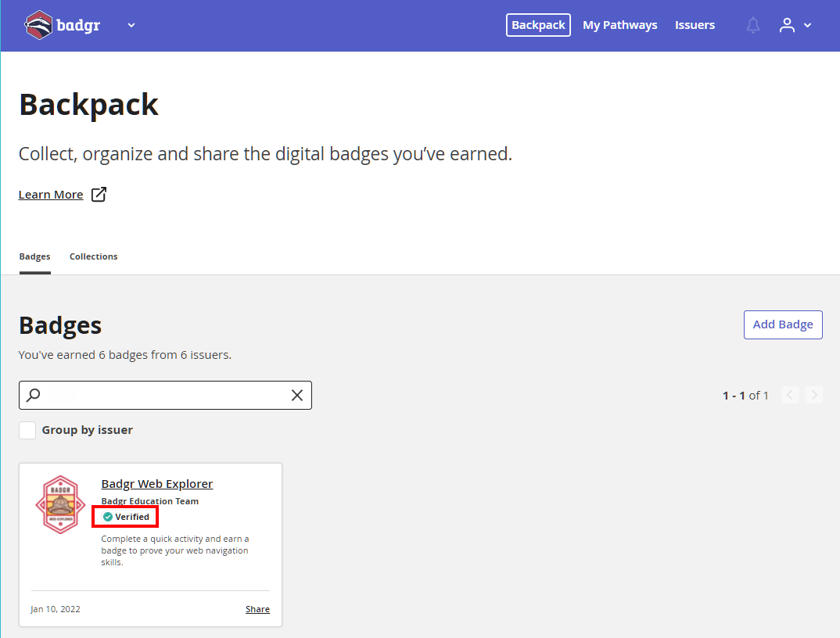
Task: Open the Issuers page
Action: pos(695,25)
